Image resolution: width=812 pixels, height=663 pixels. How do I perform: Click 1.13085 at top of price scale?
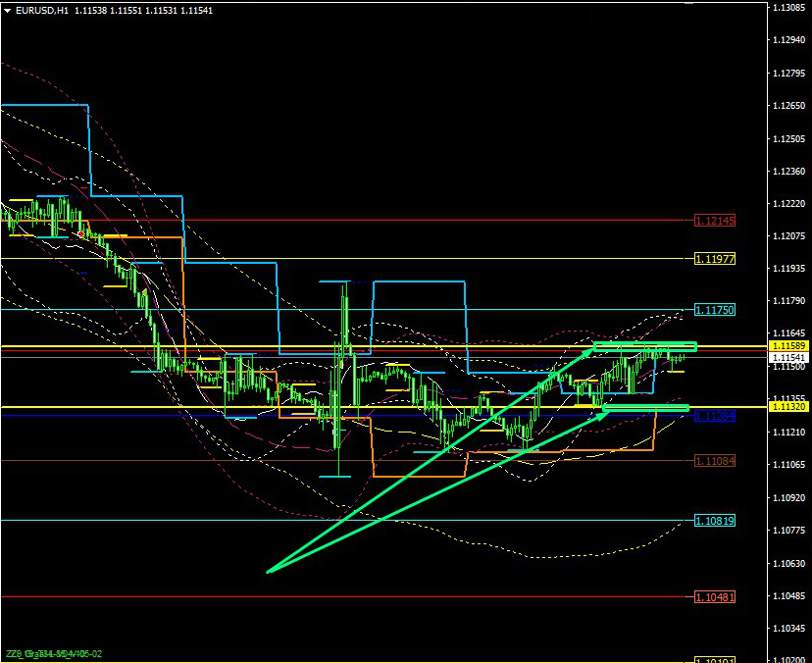click(787, 8)
